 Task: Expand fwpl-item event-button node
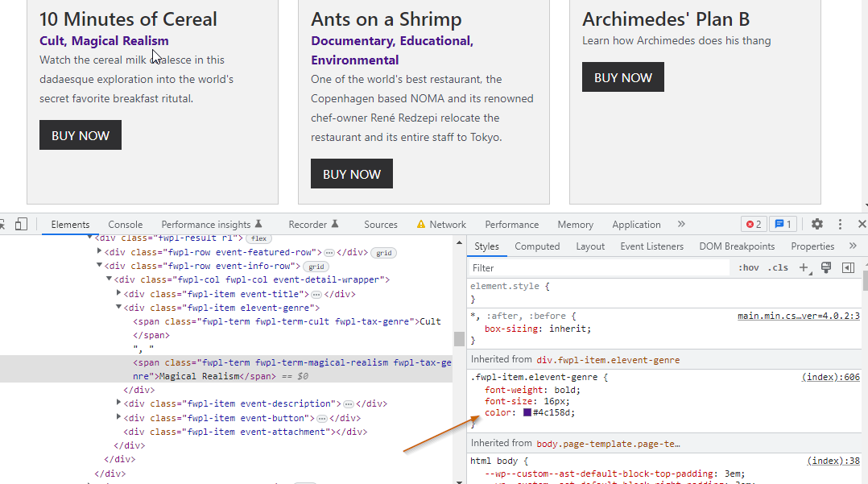pyautogui.click(x=118, y=417)
